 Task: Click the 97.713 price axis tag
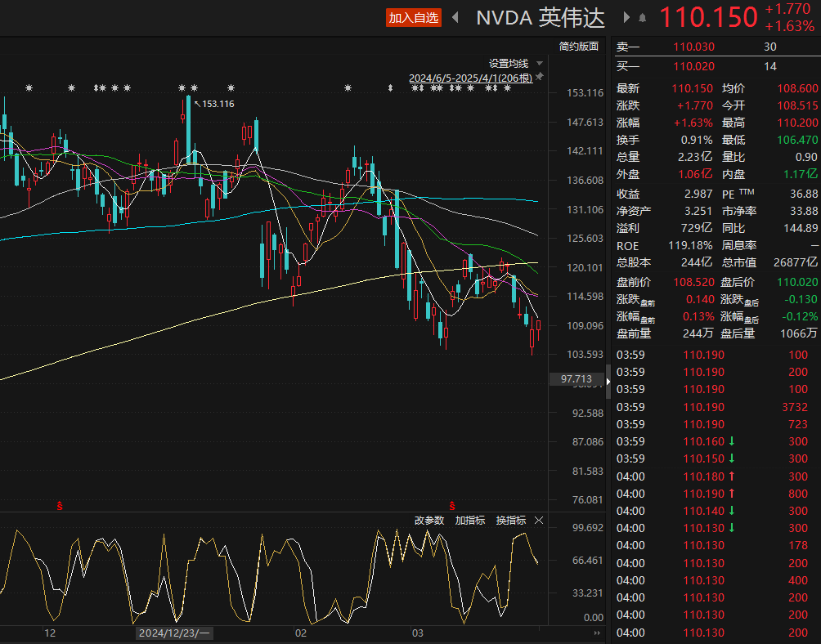click(x=576, y=378)
